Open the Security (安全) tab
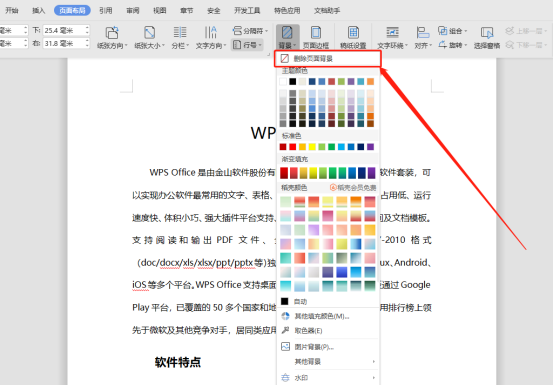Screen dimensions: 553x385 [x=214, y=11]
